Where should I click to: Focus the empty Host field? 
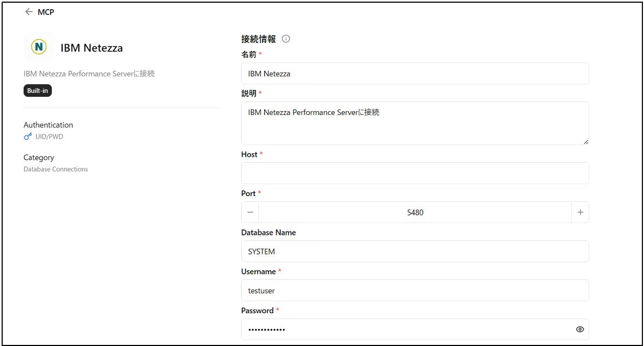415,174
